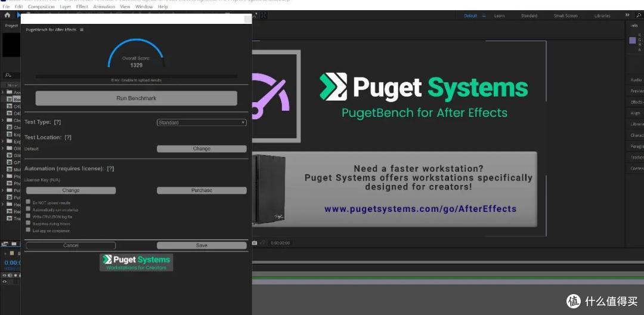The width and height of the screenshot is (644, 315).
Task: Click the timeline video eye column icon
Action: tap(5, 275)
